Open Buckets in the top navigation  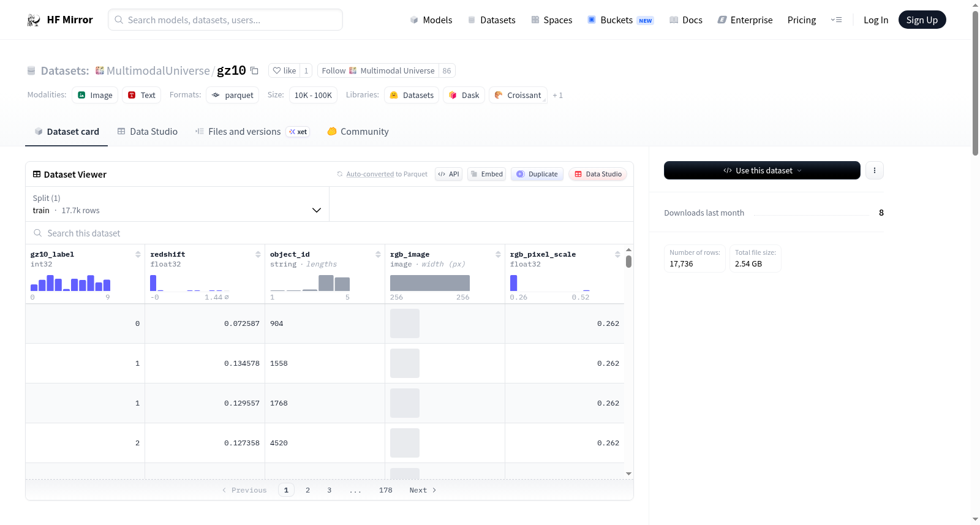click(x=620, y=20)
